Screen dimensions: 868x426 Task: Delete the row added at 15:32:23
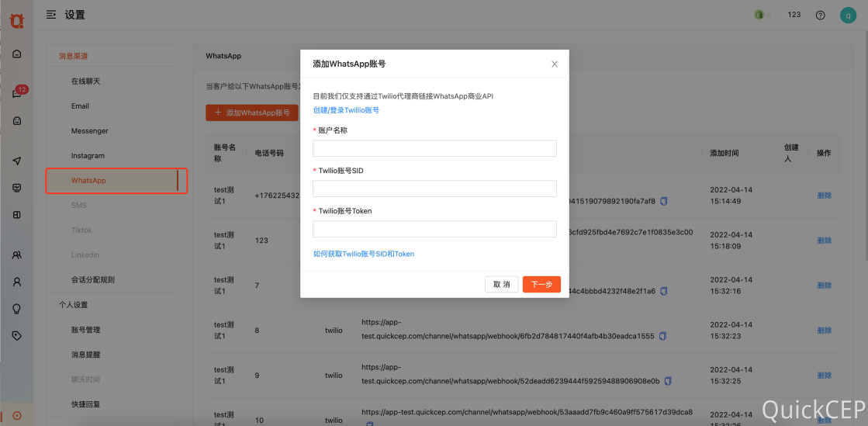825,330
